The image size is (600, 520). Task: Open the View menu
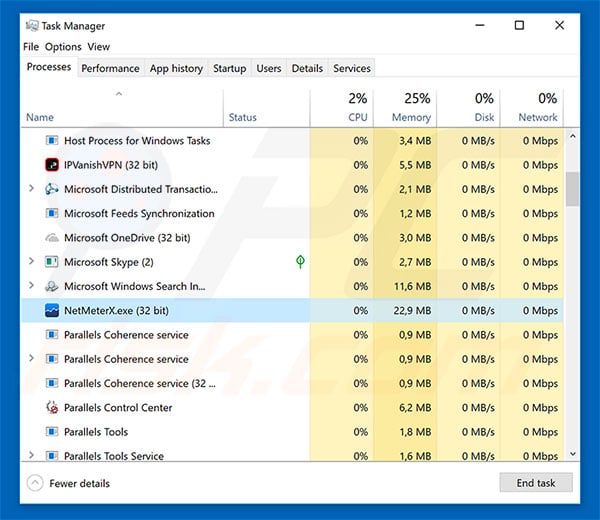point(99,47)
